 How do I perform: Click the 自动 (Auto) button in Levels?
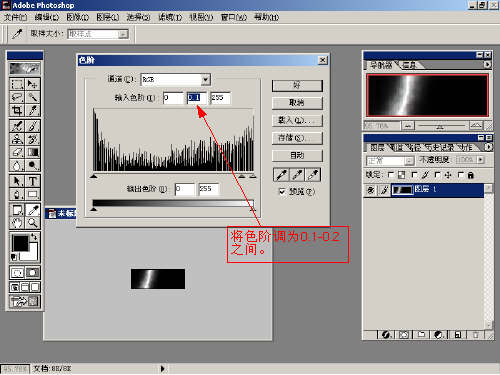tap(297, 155)
